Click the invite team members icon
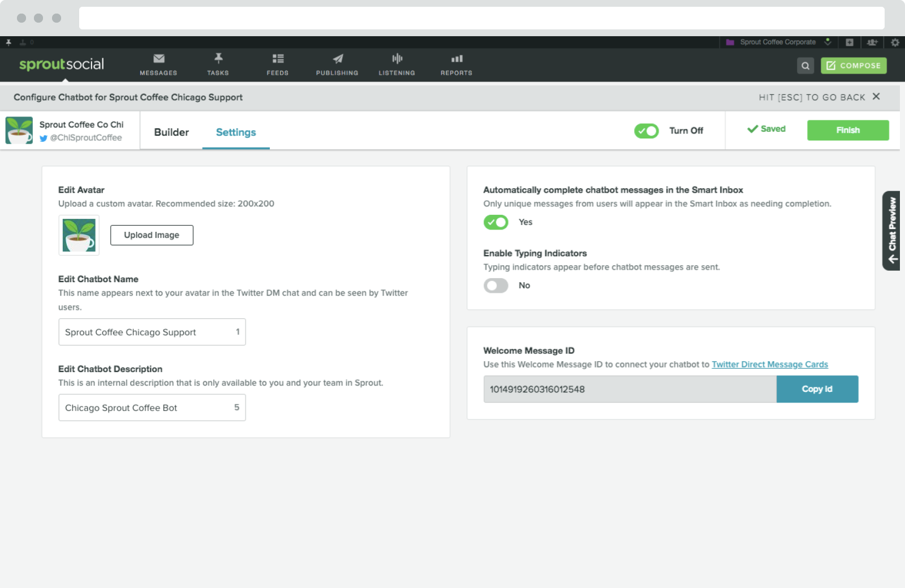The image size is (905, 588). (872, 42)
